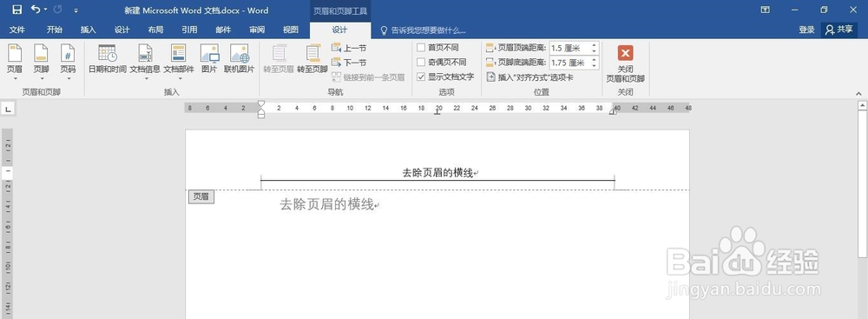
Task: Open Customize Quick Access Toolbar dropdown
Action: (x=76, y=10)
